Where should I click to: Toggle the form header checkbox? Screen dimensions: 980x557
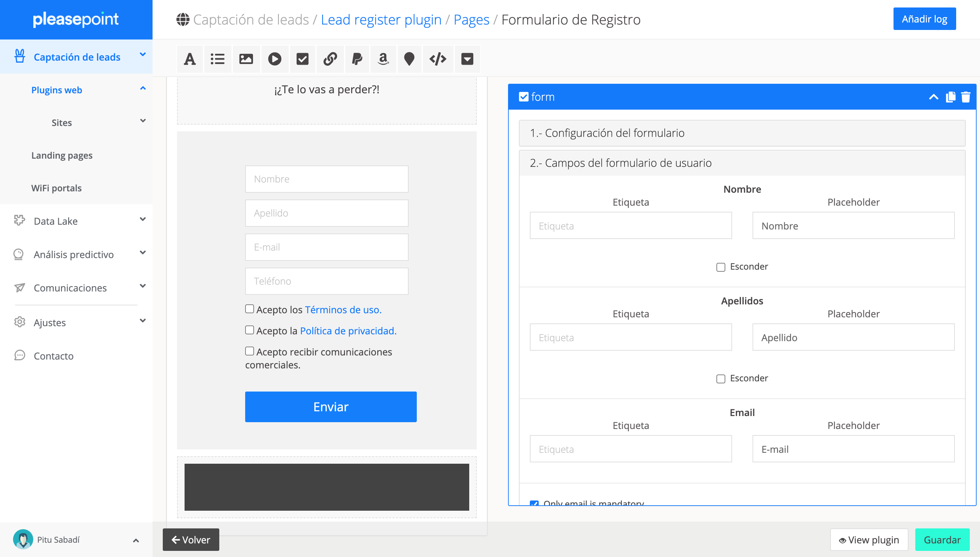click(524, 97)
